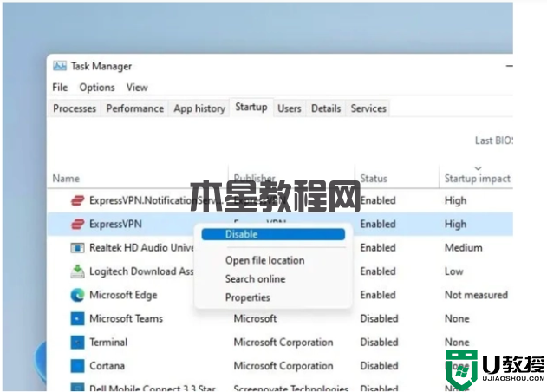Switch to the Users tab
Screen dimensions: 547x392
click(290, 108)
